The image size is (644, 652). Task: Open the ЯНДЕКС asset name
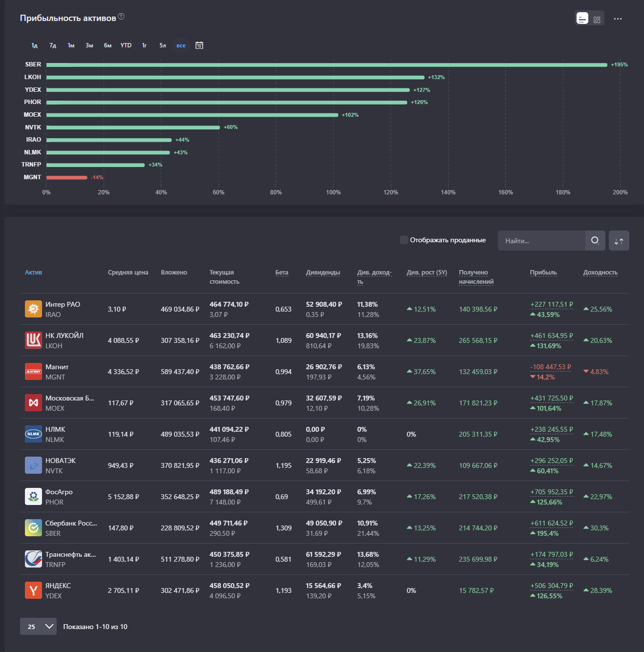(58, 586)
